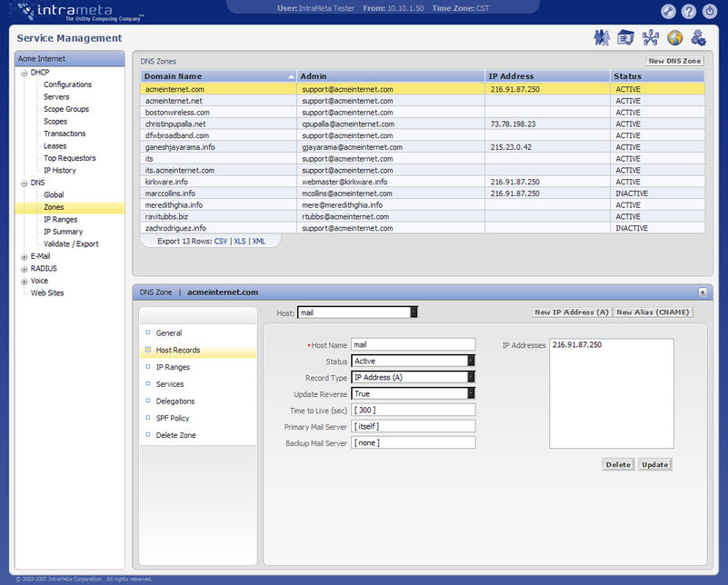The height and width of the screenshot is (585, 728).
Task: Open IP History under DHCP
Action: click(x=60, y=170)
